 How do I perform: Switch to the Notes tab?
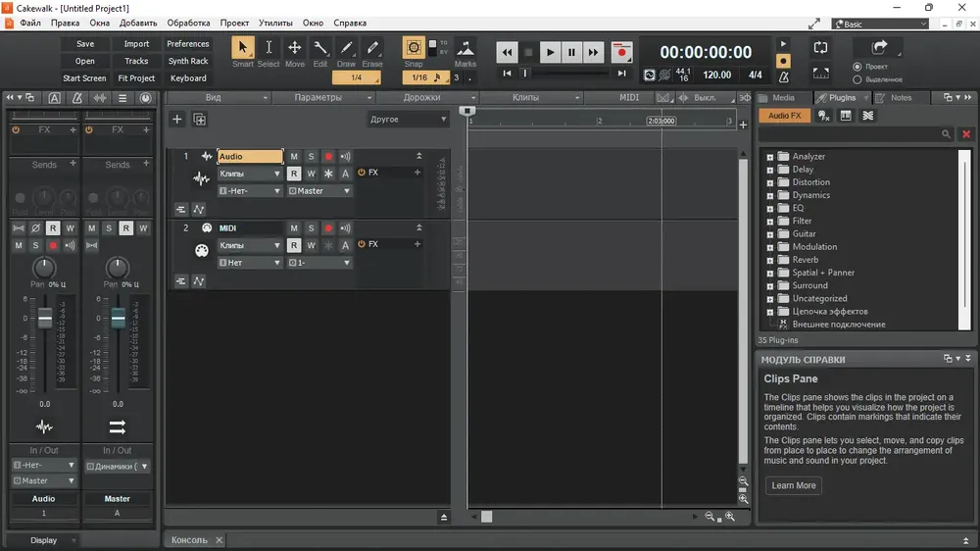tap(901, 98)
